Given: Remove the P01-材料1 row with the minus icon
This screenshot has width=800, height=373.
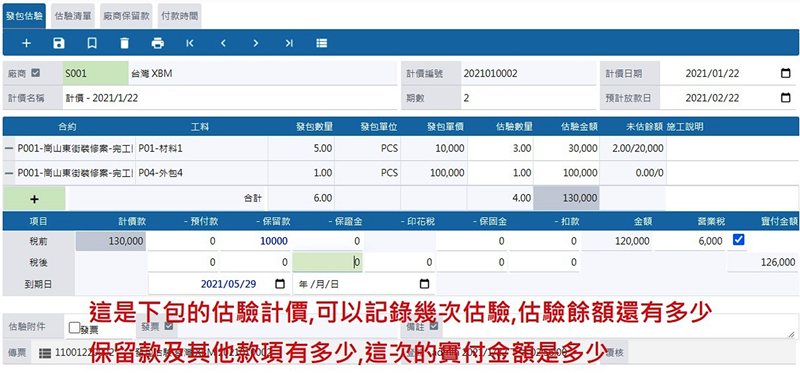Looking at the screenshot, I should tap(9, 148).
